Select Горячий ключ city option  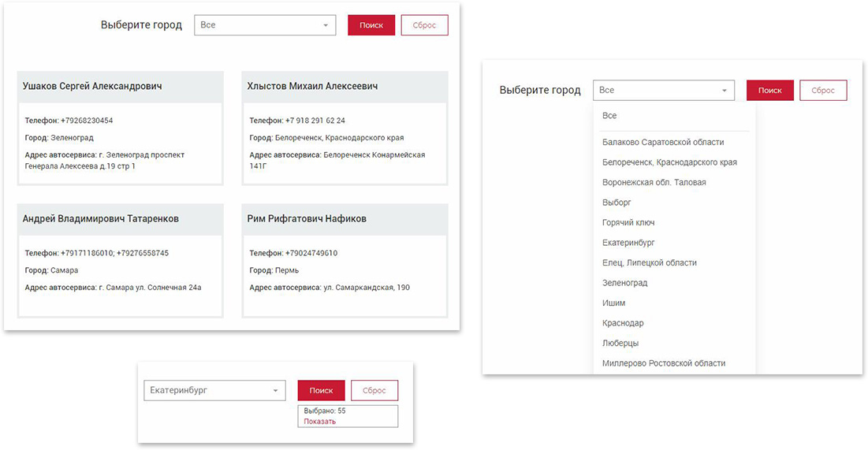pos(628,223)
